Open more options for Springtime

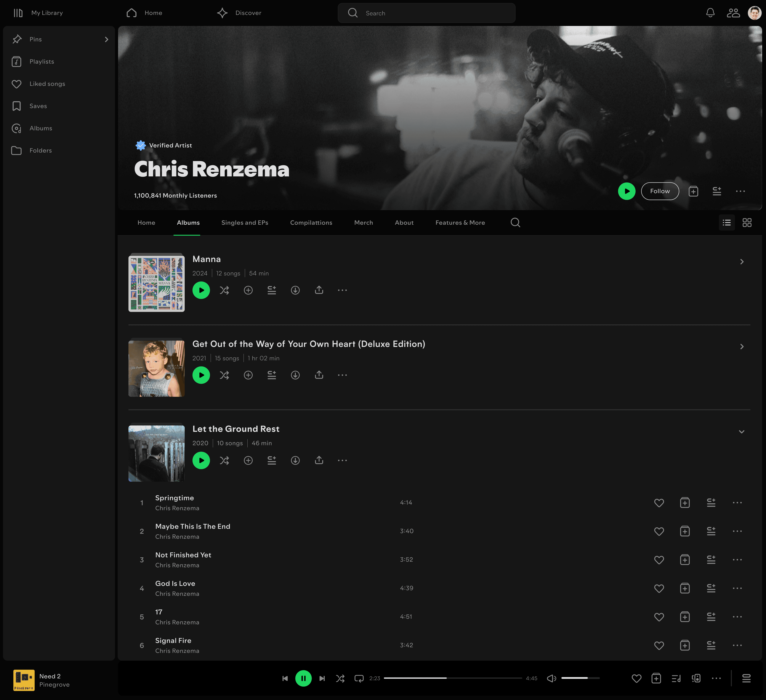coord(737,503)
